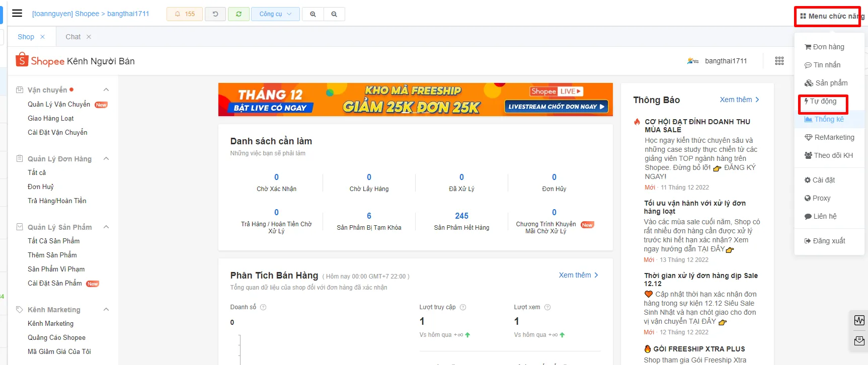Screen dimensions: 868x365
Task: Click the envelope icon at bottom right
Action: click(x=859, y=341)
